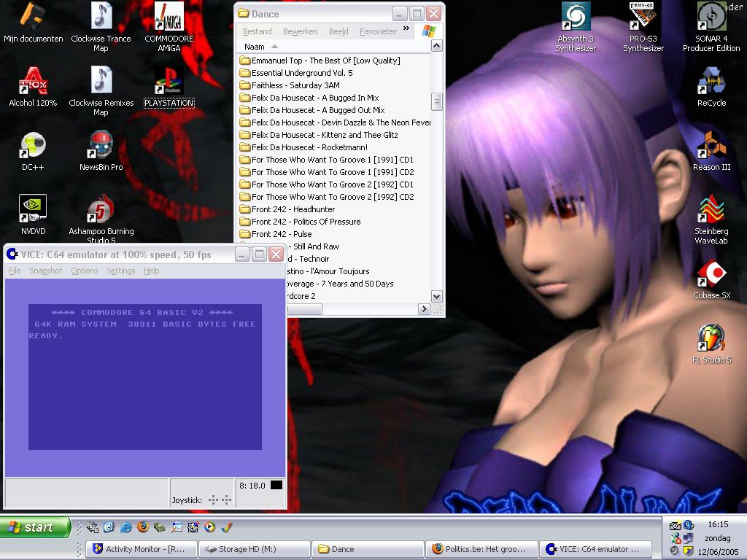Open the Settings menu in VICE
Viewport: 747px width, 560px height.
(120, 271)
